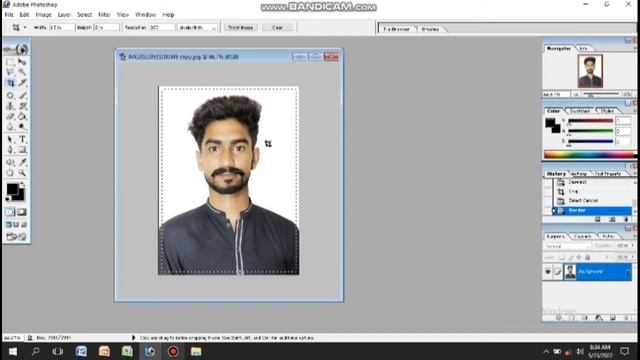This screenshot has height=360, width=640.
Task: Toggle Quick Mask mode
Action: pyautogui.click(x=22, y=212)
